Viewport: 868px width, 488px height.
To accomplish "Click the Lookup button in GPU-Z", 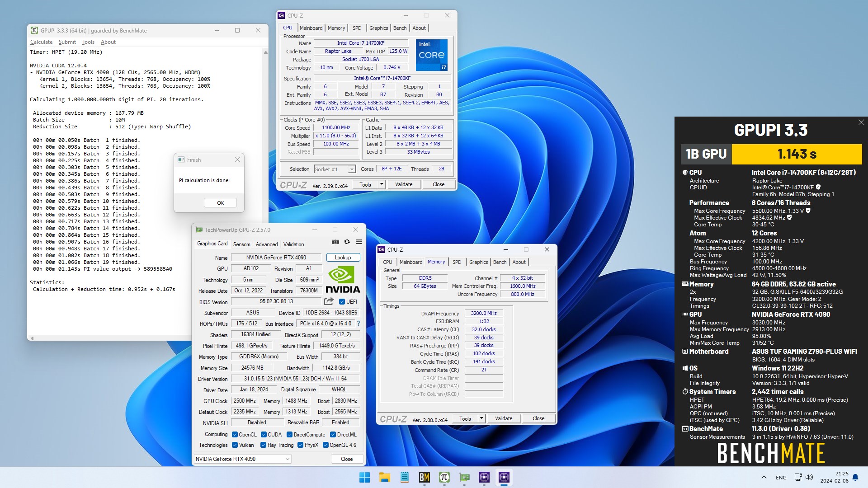I will pos(343,258).
